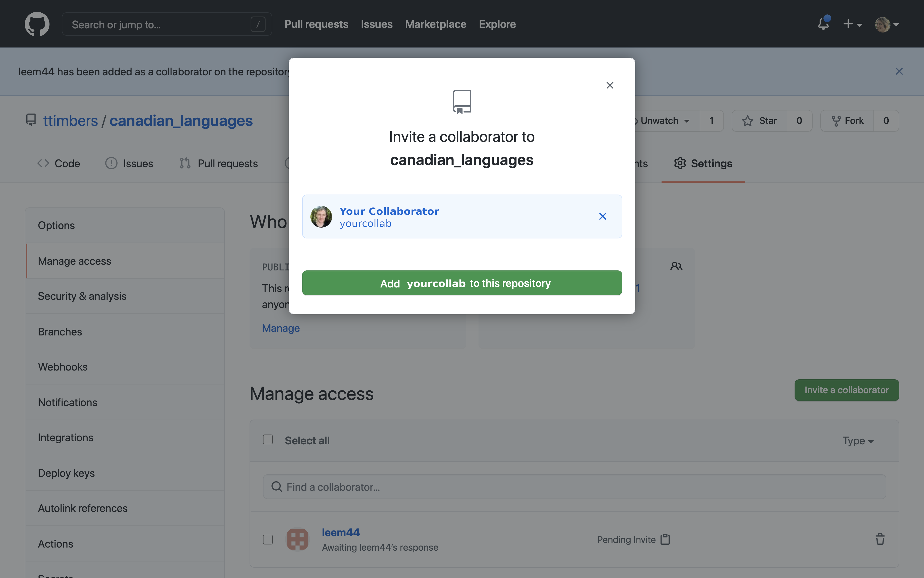Fork the repository

847,121
